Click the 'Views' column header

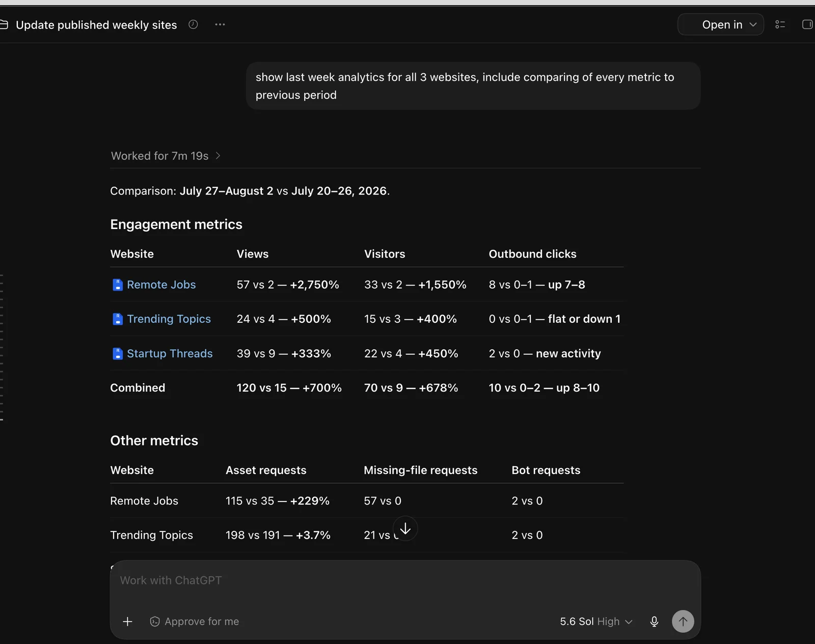[252, 254]
